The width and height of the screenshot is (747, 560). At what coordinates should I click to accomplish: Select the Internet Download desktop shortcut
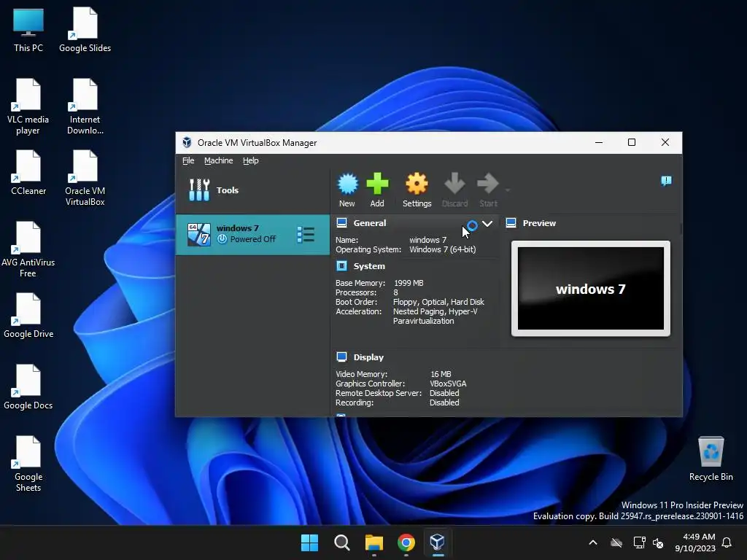(85, 106)
